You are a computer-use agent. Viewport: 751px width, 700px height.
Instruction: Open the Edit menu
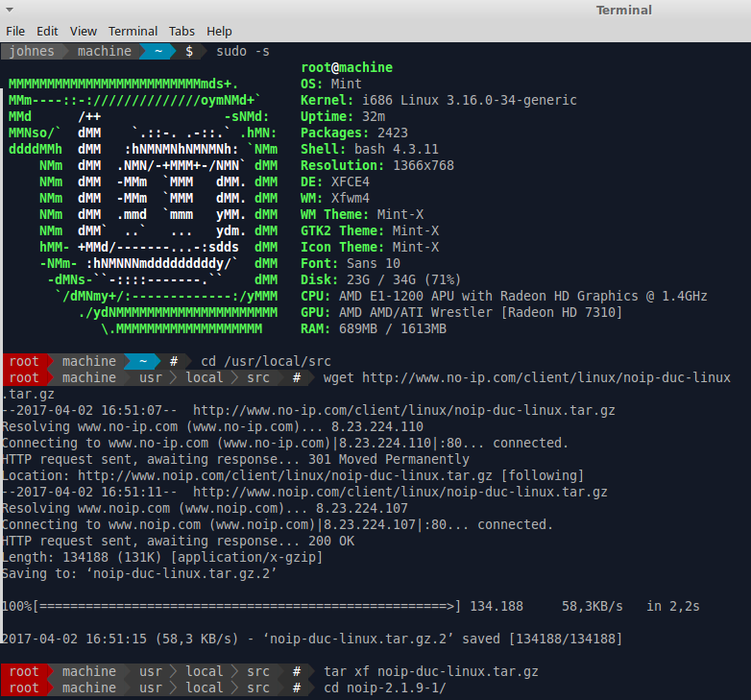(x=47, y=31)
